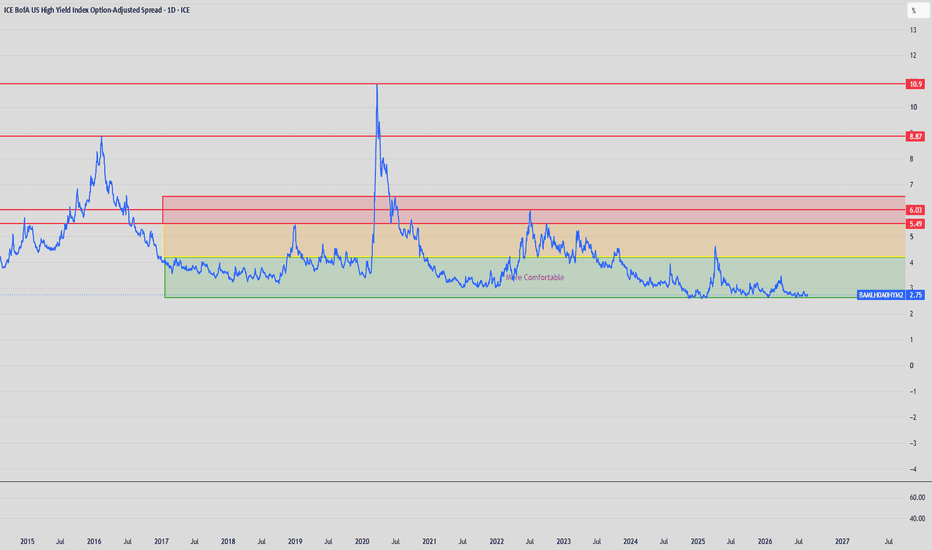Image resolution: width=932 pixels, height=550 pixels.
Task: Click the 2020 label on the time axis
Action: pyautogui.click(x=362, y=542)
